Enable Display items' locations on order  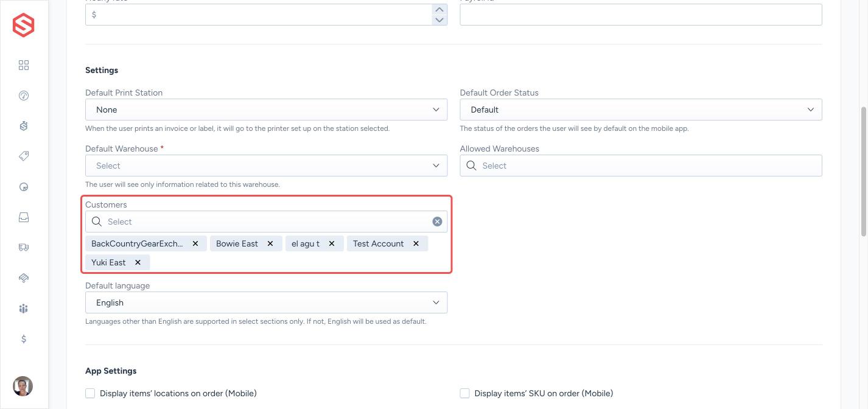[x=90, y=393]
